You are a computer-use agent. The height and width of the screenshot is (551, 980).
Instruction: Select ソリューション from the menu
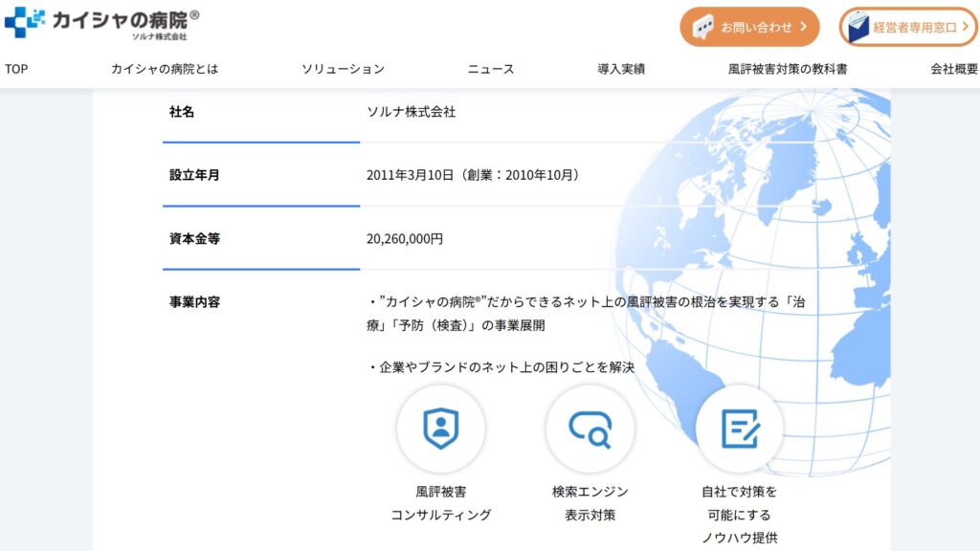click(x=342, y=69)
